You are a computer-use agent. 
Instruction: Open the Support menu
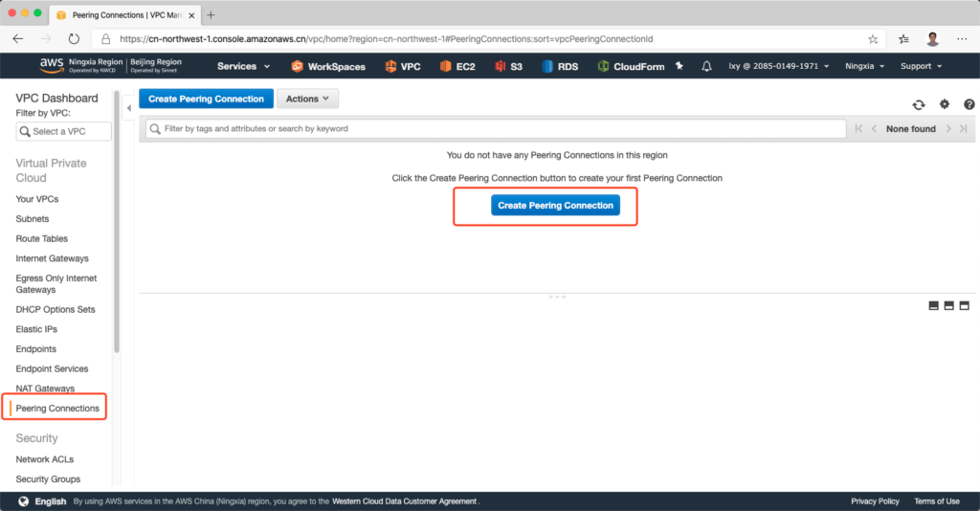[x=921, y=66]
